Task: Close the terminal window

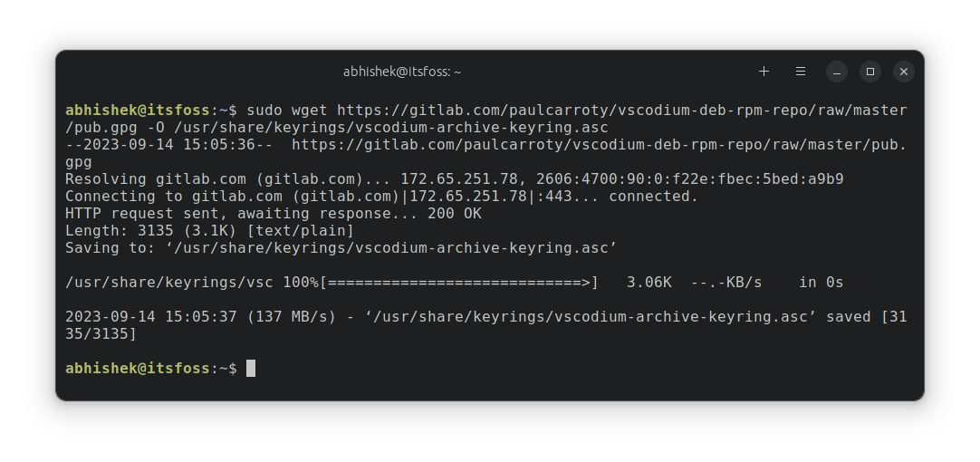Action: click(x=904, y=71)
